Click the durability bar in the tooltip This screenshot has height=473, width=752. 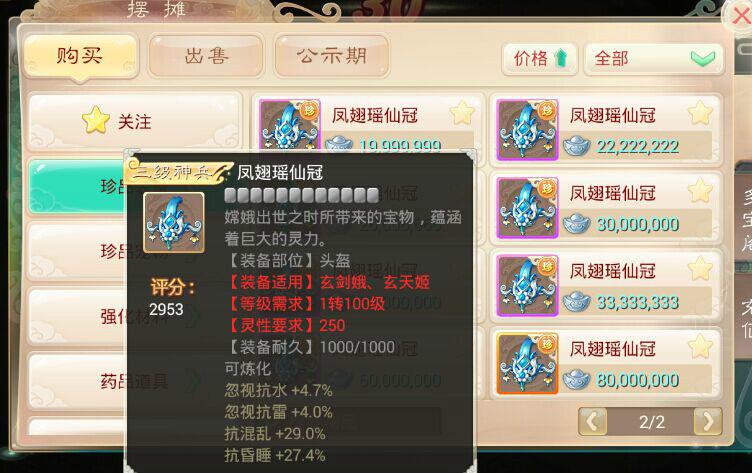[x=302, y=195]
